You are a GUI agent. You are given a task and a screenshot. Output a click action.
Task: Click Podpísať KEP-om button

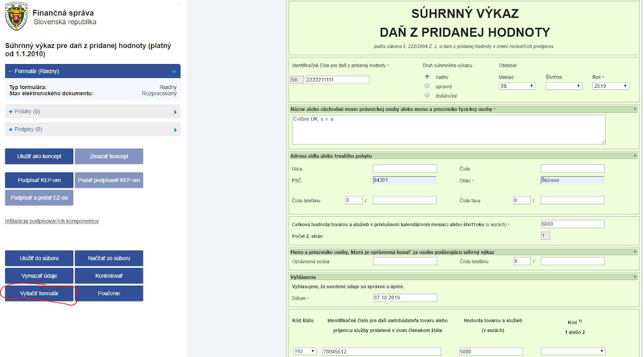tap(39, 180)
